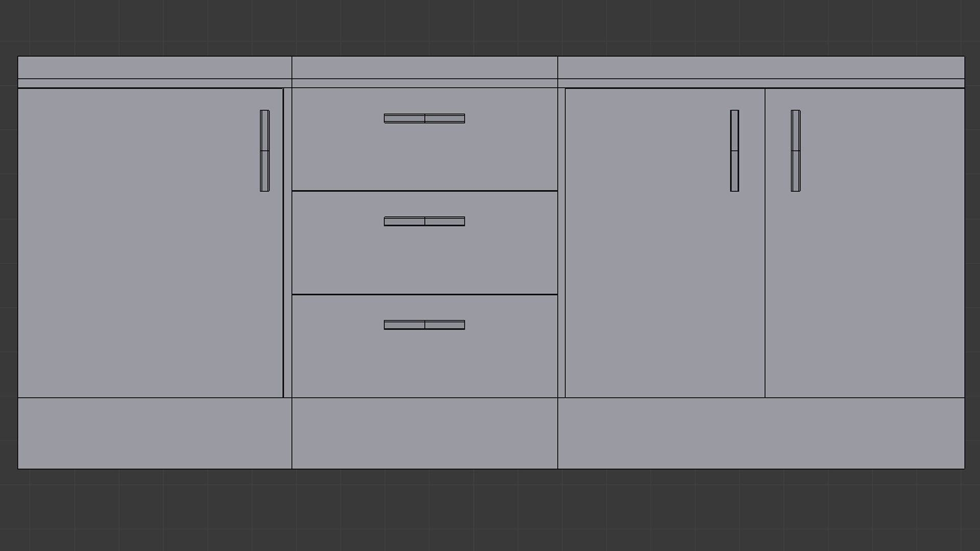
Task: Select the middle drawer front panel
Action: tap(425, 243)
